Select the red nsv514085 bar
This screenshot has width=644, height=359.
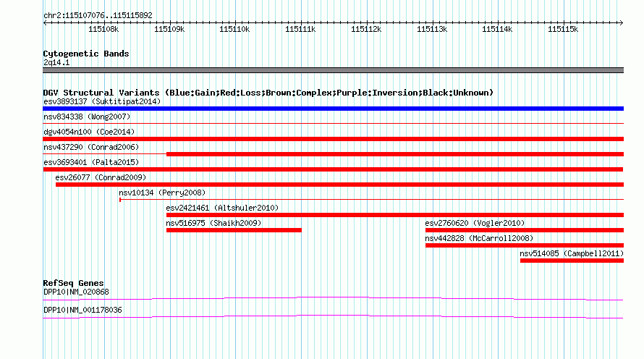click(572, 261)
